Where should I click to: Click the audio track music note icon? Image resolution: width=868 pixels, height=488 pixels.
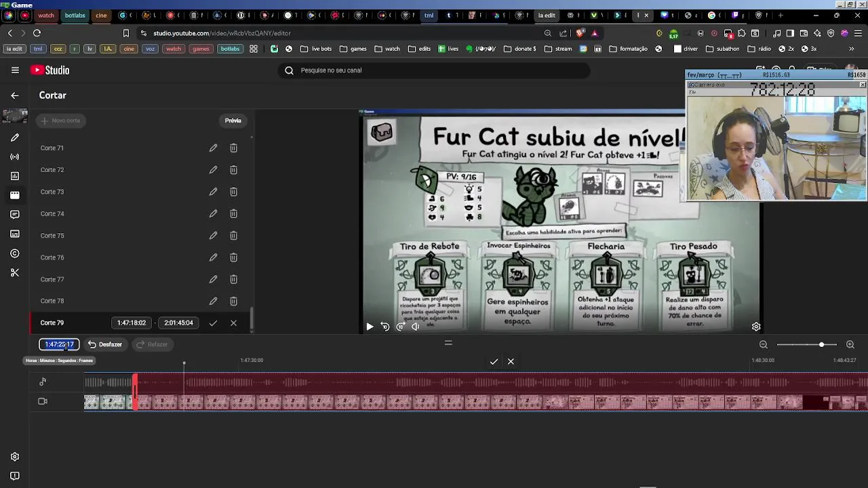click(43, 382)
